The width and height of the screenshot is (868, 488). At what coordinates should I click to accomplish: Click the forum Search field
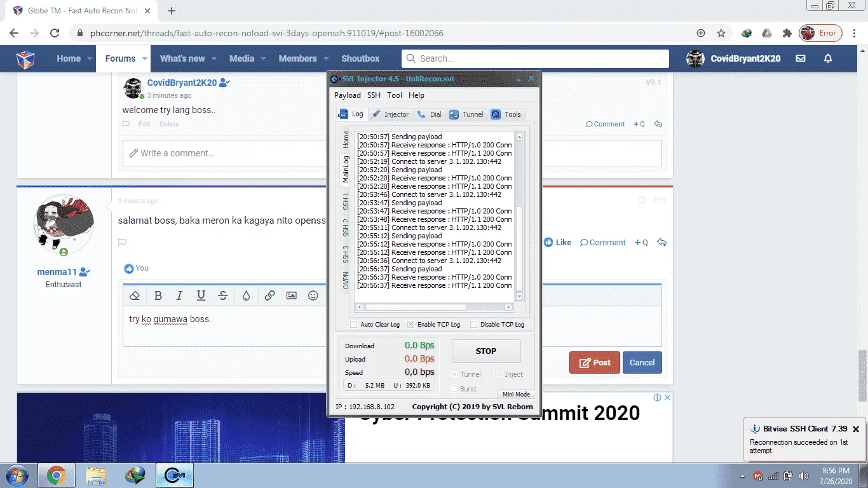tap(536, 58)
